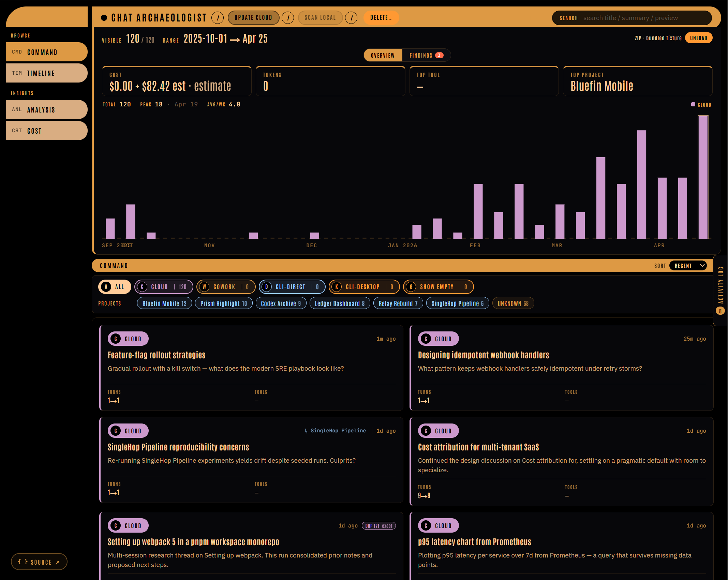Toggle the All source filter
This screenshot has height=580, width=728.
[115, 287]
